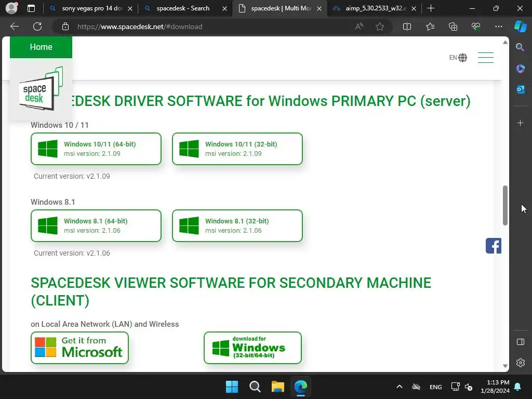Open the Copilot sidebar icon

(x=521, y=26)
